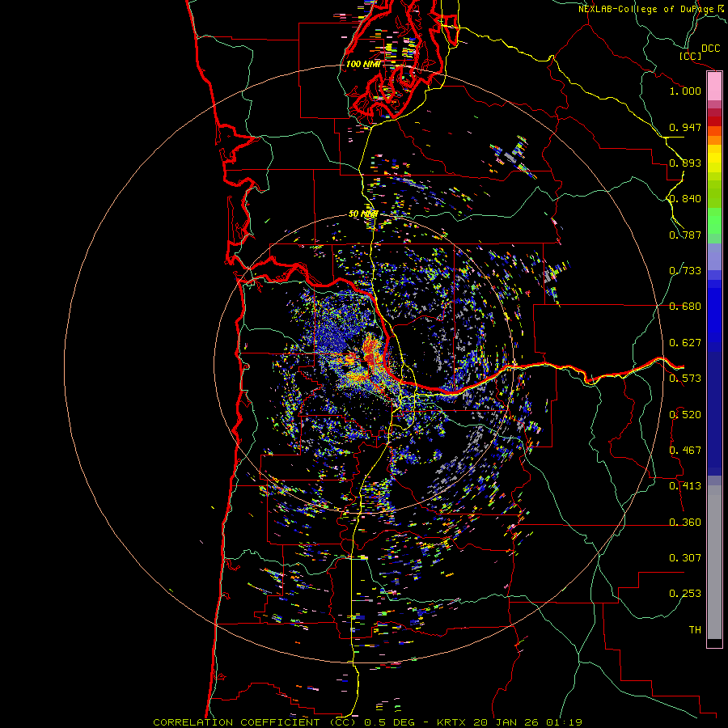Click the 0.787 scale value
The image size is (728, 728).
coord(685,235)
